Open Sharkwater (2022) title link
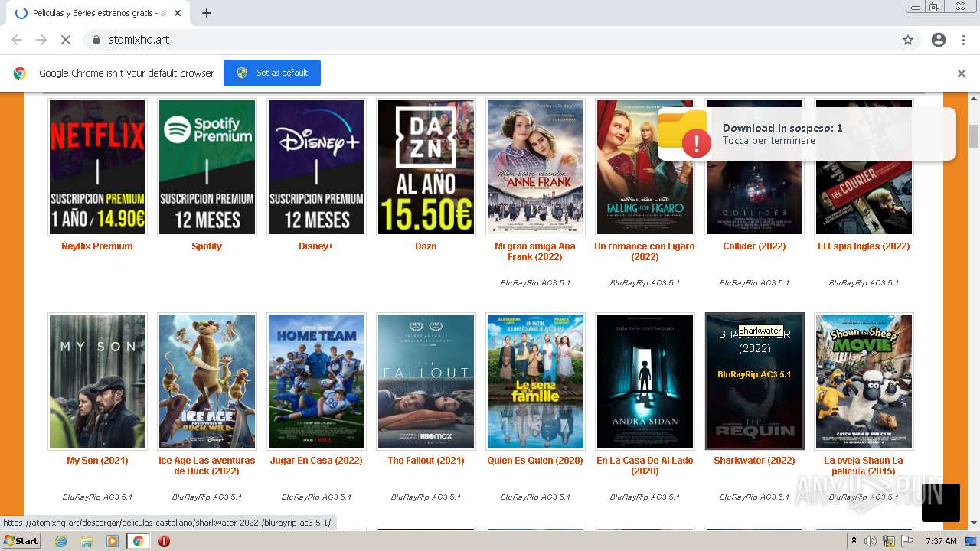 754,461
